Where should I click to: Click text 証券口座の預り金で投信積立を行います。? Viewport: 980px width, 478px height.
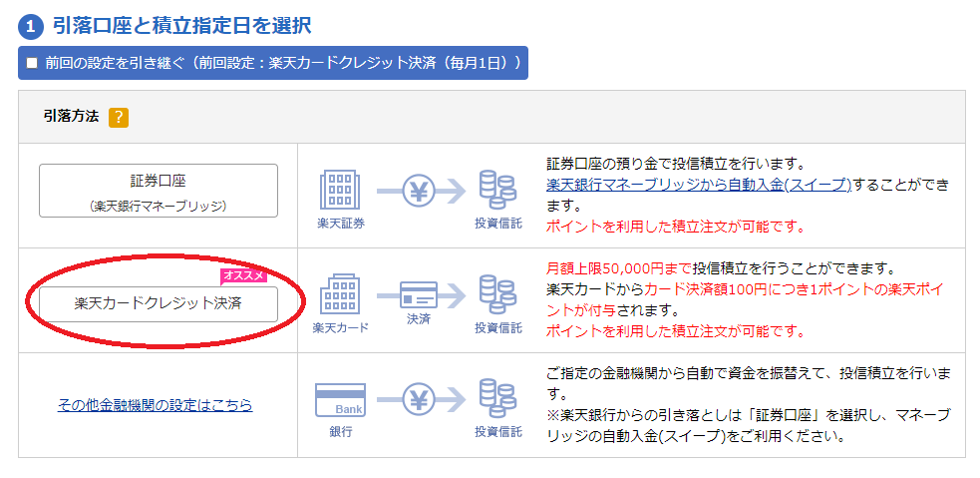point(674,165)
